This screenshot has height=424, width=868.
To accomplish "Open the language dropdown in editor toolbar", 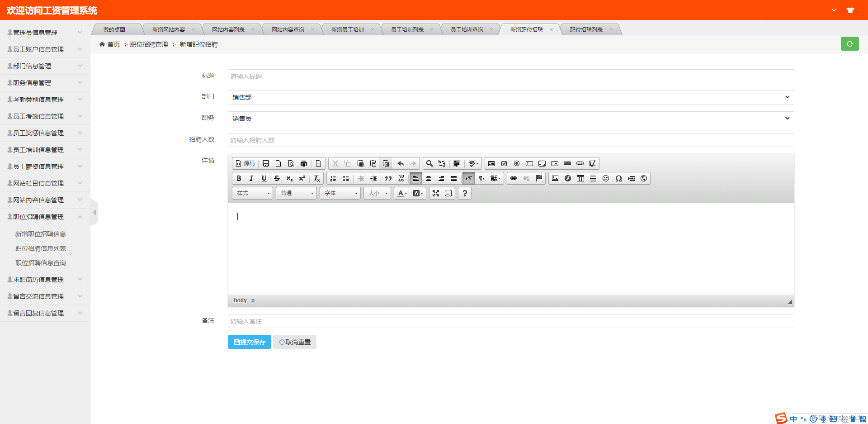I will click(495, 178).
